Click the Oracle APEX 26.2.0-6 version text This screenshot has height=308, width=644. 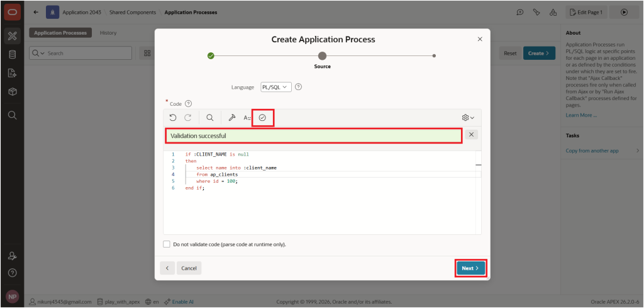(614, 302)
